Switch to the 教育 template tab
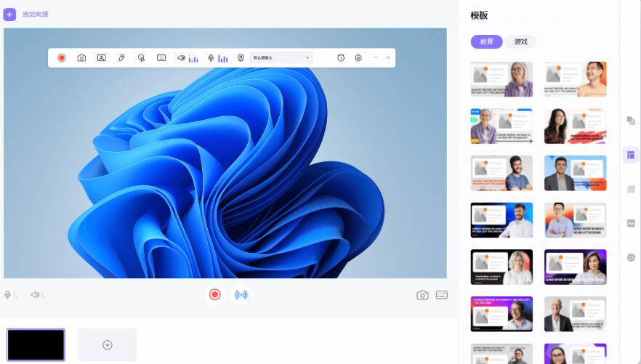This screenshot has height=364, width=641. coord(486,41)
